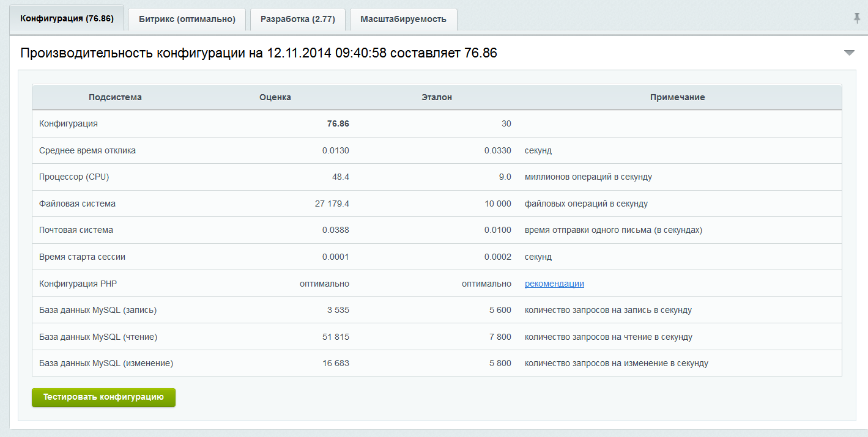The image size is (868, 437).
Task: Click the 0.0001 session start value
Action: point(336,257)
